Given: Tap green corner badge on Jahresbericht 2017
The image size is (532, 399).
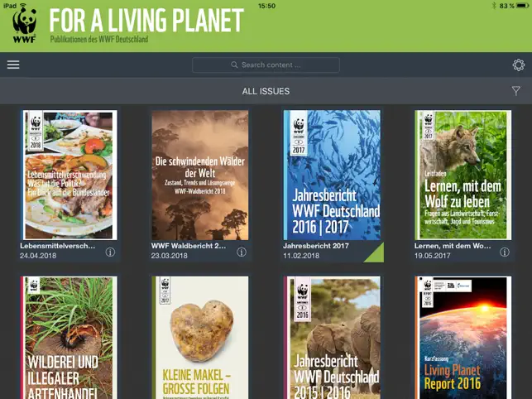Looking at the screenshot, I should [376, 255].
